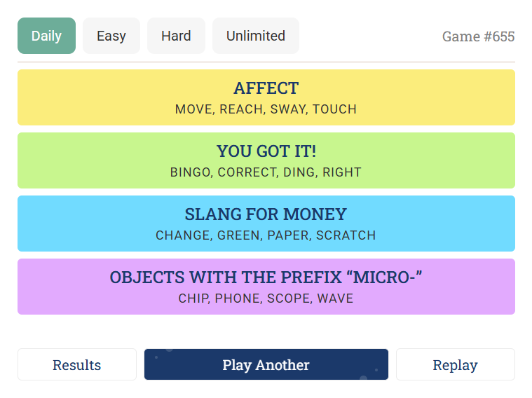The height and width of the screenshot is (398, 532).
Task: Click the word WAVE in purple row
Action: [335, 298]
